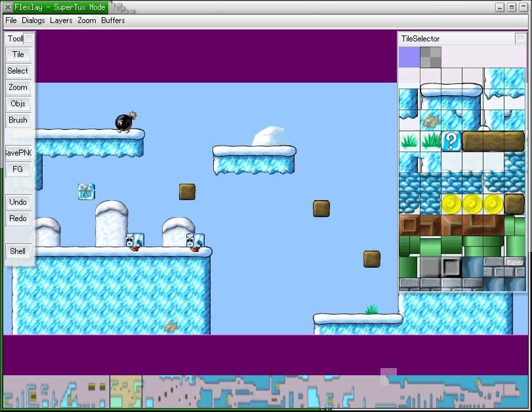
Task: Click the snow igloo mound on platform
Action: 270,136
